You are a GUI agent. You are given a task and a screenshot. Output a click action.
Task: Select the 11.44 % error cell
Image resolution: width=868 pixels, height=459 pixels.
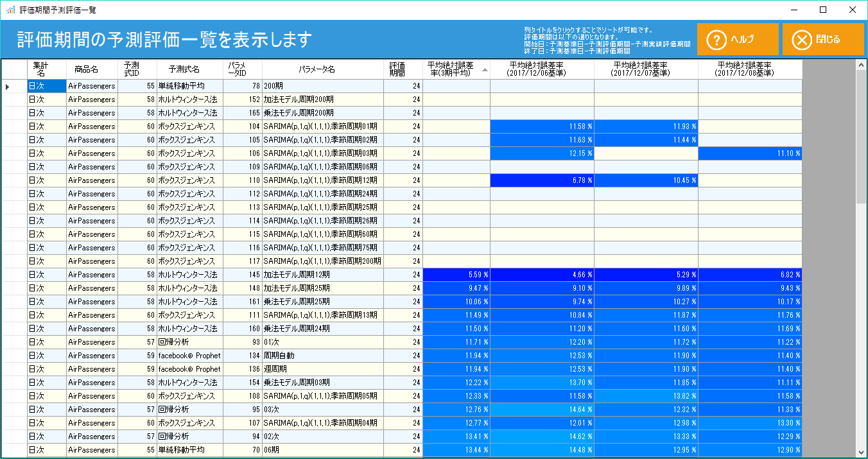[x=646, y=140]
